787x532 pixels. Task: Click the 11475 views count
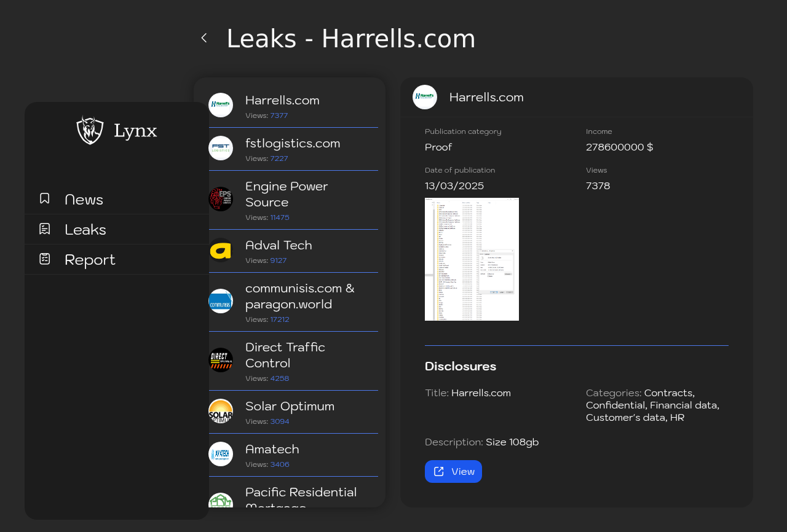(x=280, y=217)
